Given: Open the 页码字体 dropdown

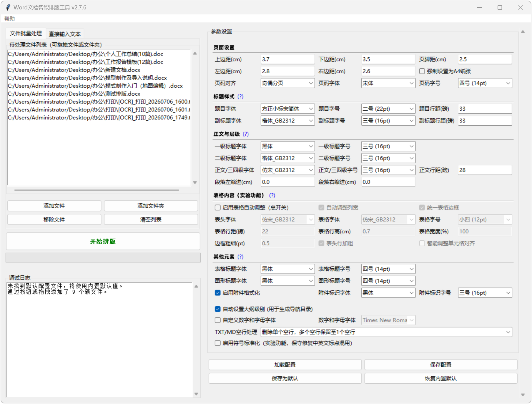Looking at the screenshot, I should click(x=388, y=83).
